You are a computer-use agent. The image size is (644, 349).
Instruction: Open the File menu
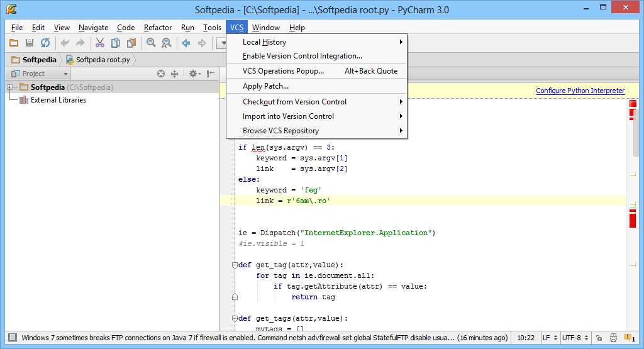point(17,28)
